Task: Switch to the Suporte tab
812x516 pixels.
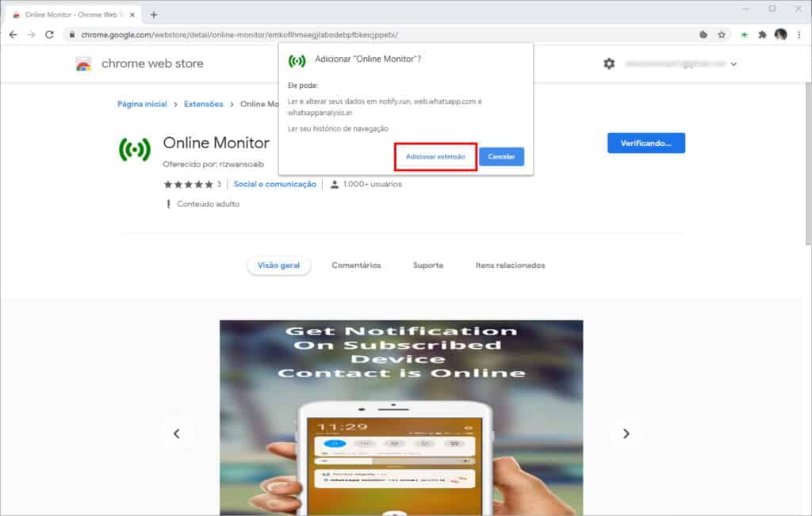Action: [x=428, y=266]
